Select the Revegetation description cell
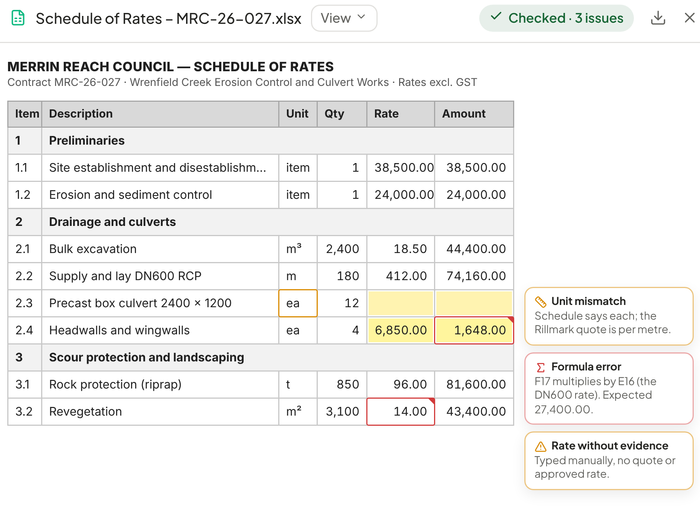The width and height of the screenshot is (700, 510). point(160,412)
